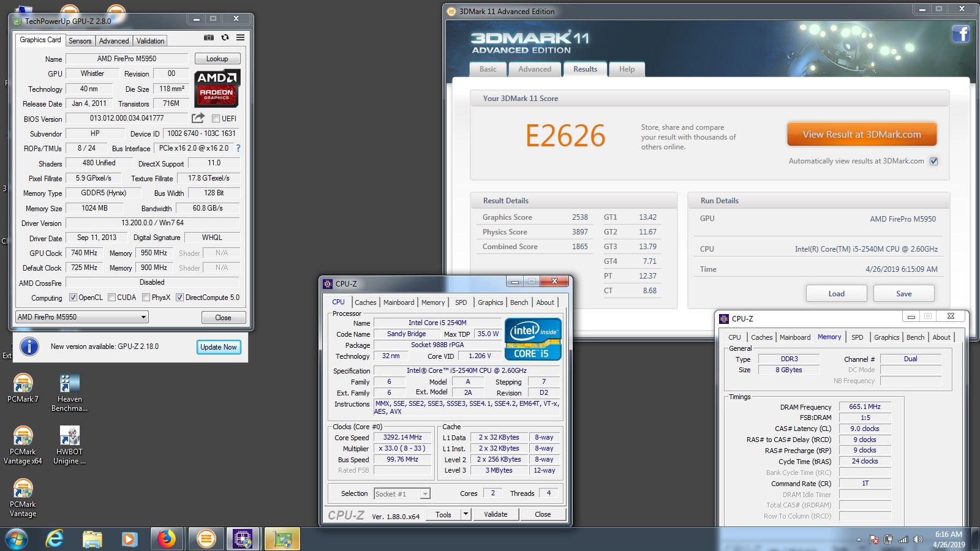The image size is (980, 551).
Task: Click the GPU-Z Lookup button
Action: (x=217, y=59)
